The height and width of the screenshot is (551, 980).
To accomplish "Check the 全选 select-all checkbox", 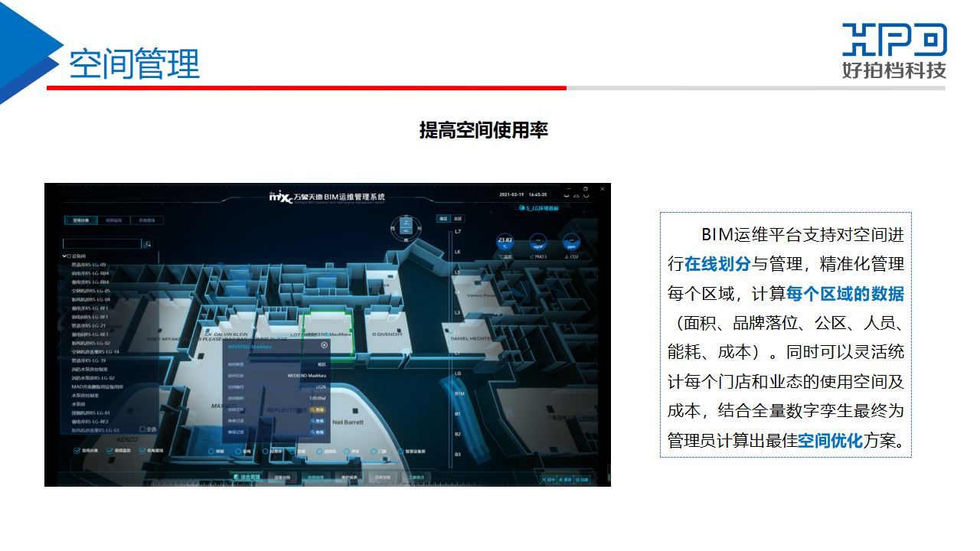I will pyautogui.click(x=142, y=429).
